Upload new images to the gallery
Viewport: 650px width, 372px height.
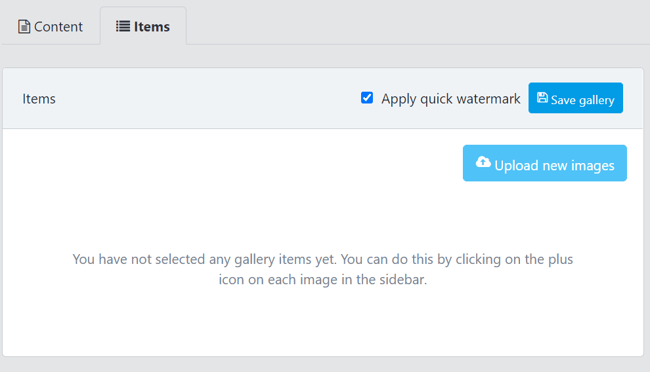545,163
